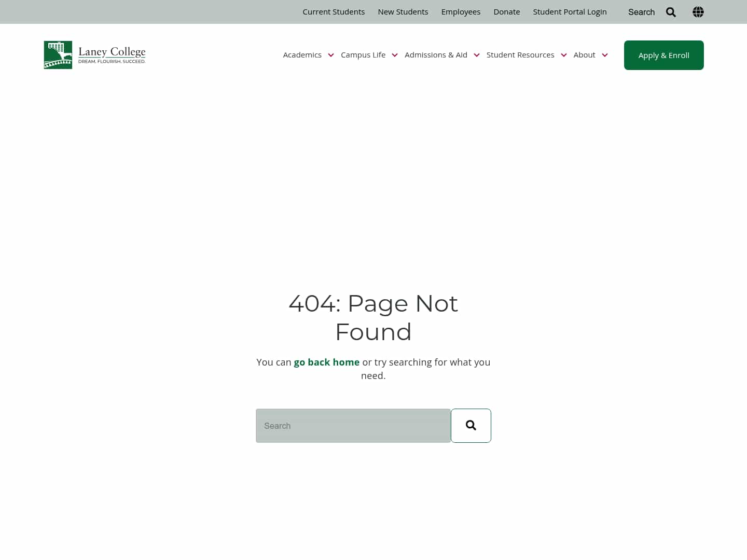Click the search magnifier icon in header
This screenshot has height=560, width=747.
(x=671, y=11)
